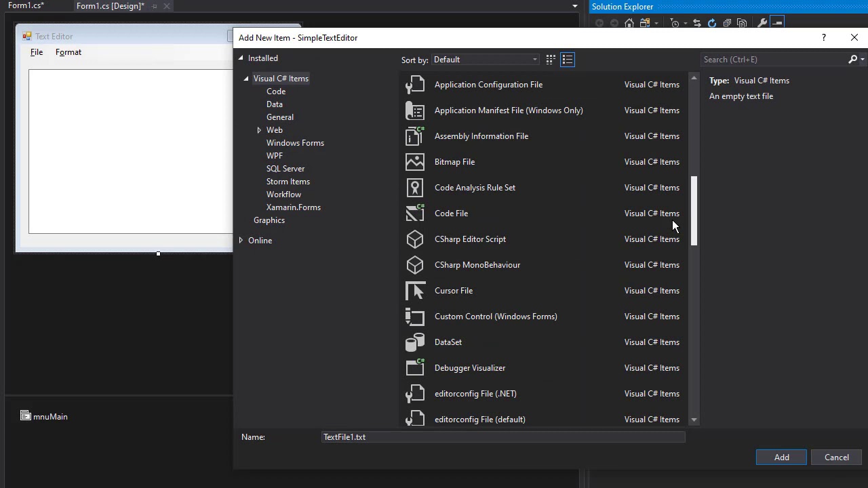Image resolution: width=868 pixels, height=488 pixels.
Task: Click the search magnifier icon
Action: (x=852, y=60)
